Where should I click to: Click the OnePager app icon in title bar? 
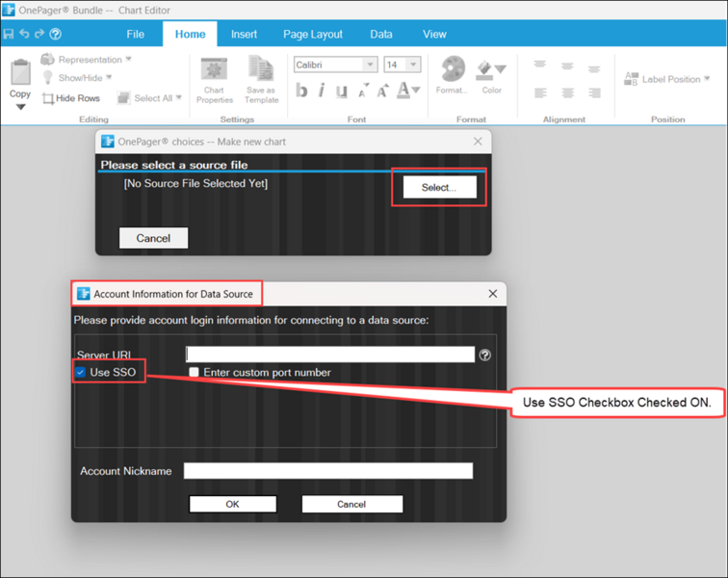9,10
